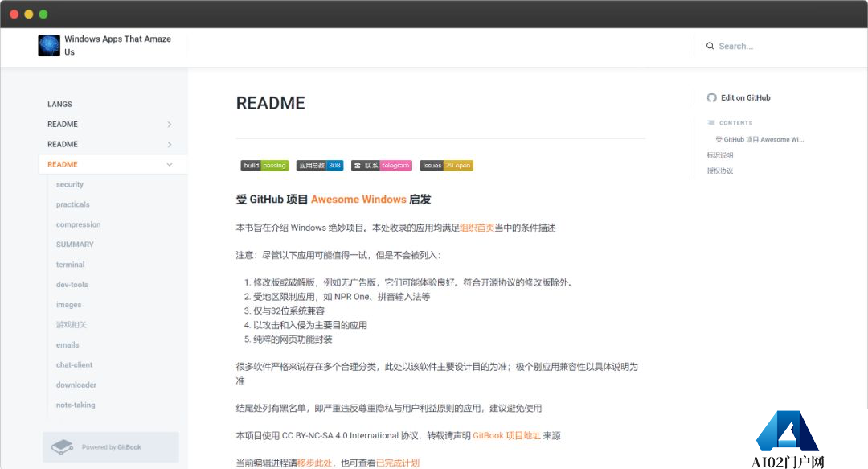The width and height of the screenshot is (868, 469).
Task: Open the images sidebar page
Action: click(68, 304)
